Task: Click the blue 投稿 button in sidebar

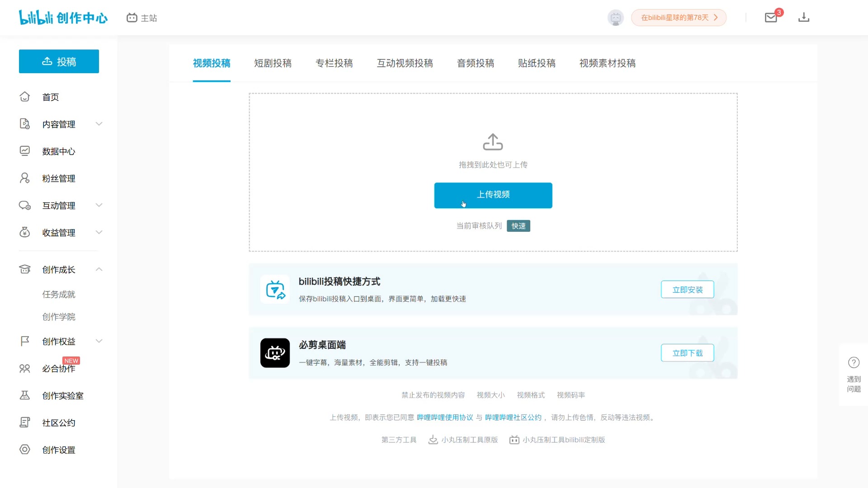Action: [59, 61]
